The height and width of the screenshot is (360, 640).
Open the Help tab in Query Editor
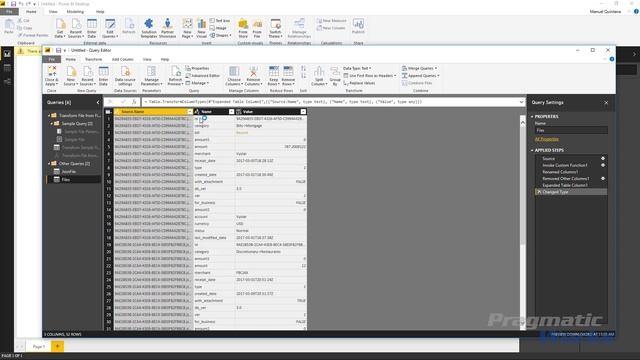(165, 60)
